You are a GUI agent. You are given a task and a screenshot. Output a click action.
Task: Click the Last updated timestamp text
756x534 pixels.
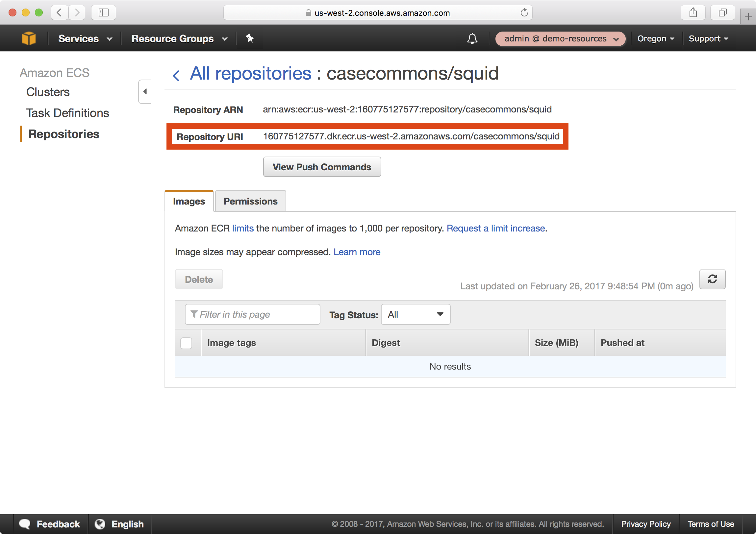[577, 286]
